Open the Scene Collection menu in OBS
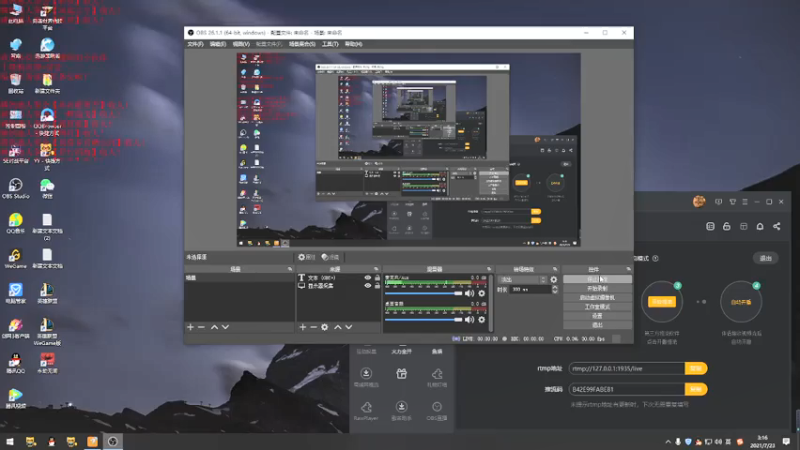The width and height of the screenshot is (800, 450). [302, 44]
